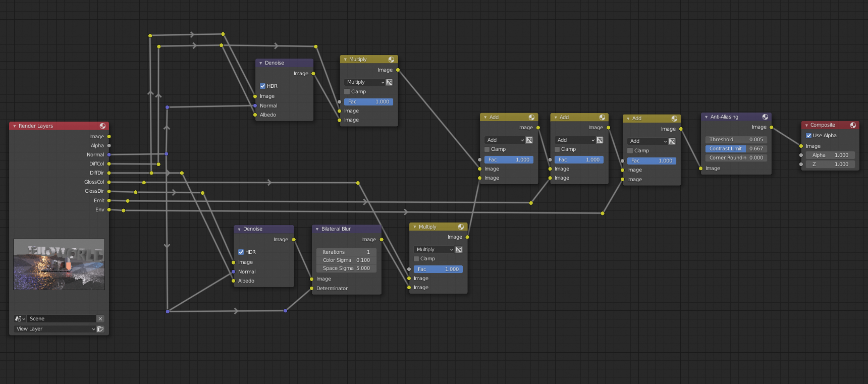Click the render preview thumbnail in Render Layers

(59, 264)
